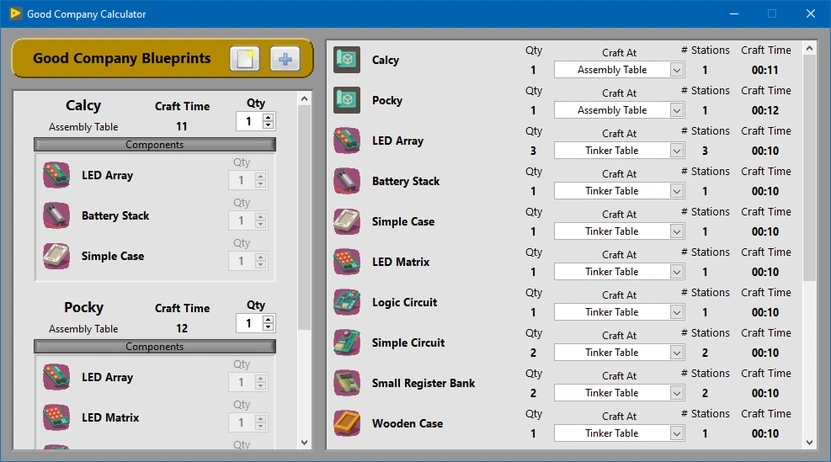Click Simple Case icon under Calcy components

click(56, 256)
